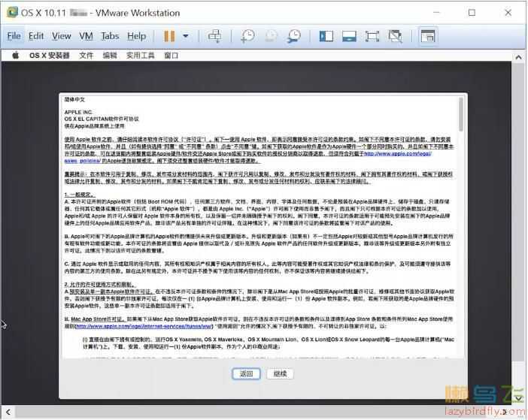Open the apple.com/legal sales policies link
Screen dimensions: 528x420
398,154
